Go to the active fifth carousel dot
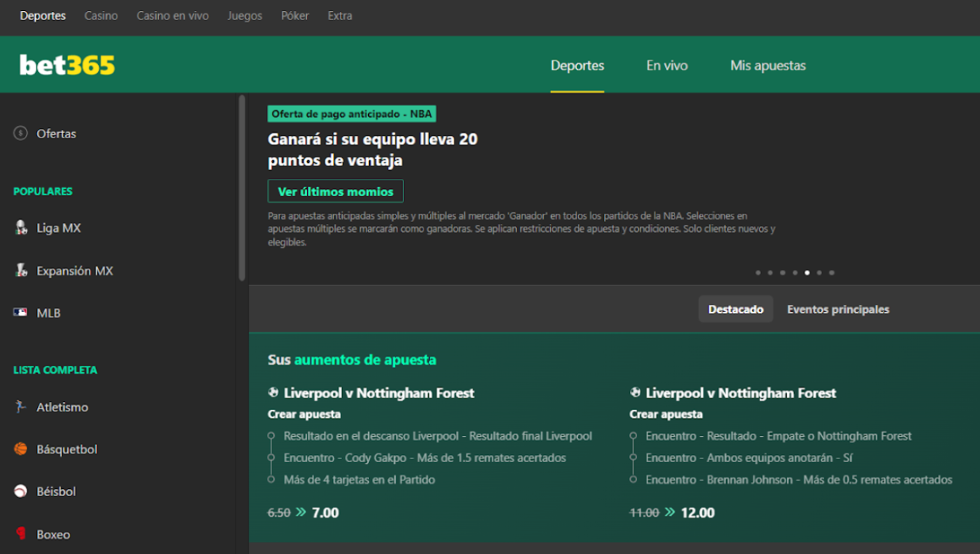This screenshot has width=980, height=554. pos(807,272)
